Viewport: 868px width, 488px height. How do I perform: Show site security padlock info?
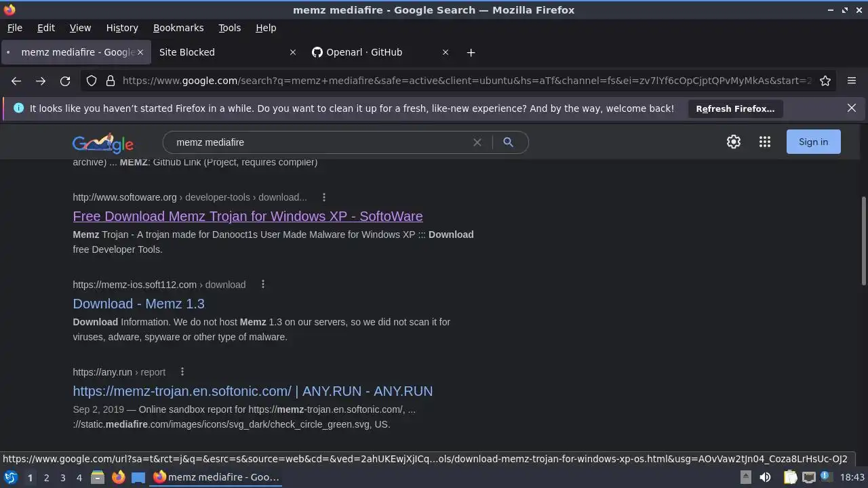(111, 81)
